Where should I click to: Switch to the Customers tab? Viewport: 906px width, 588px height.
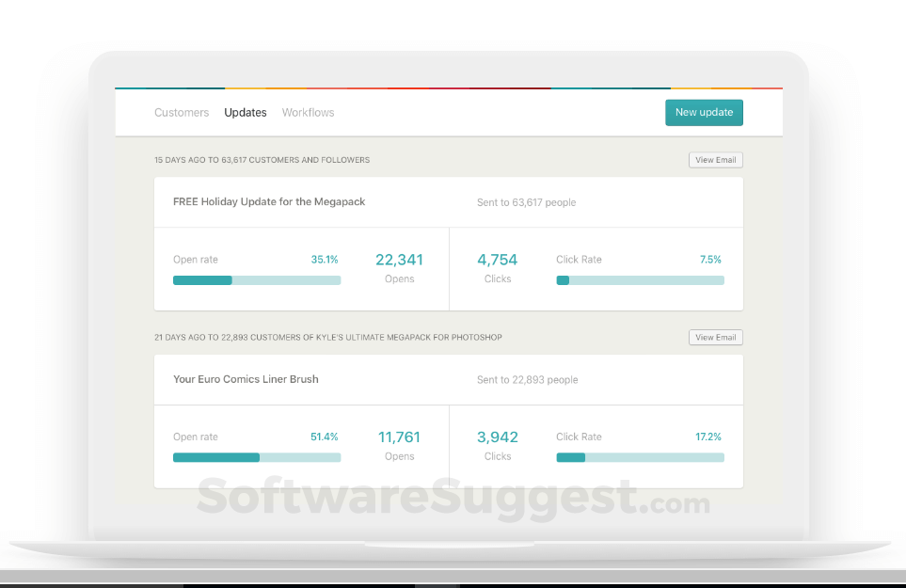tap(182, 112)
